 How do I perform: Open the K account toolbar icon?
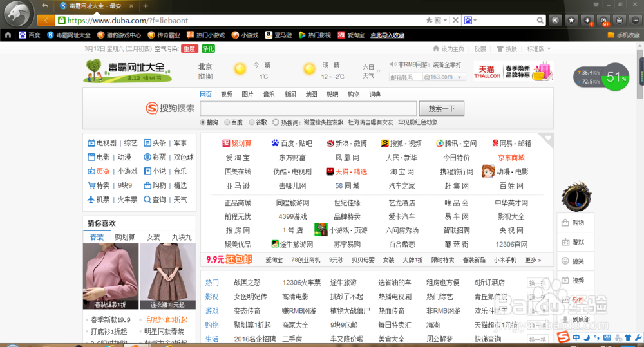pos(555,20)
